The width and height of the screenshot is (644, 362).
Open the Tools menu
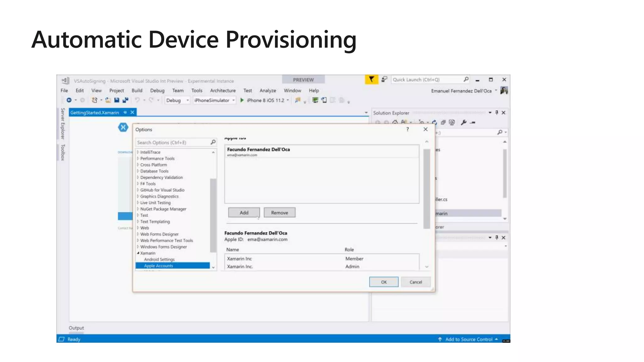[197, 90]
